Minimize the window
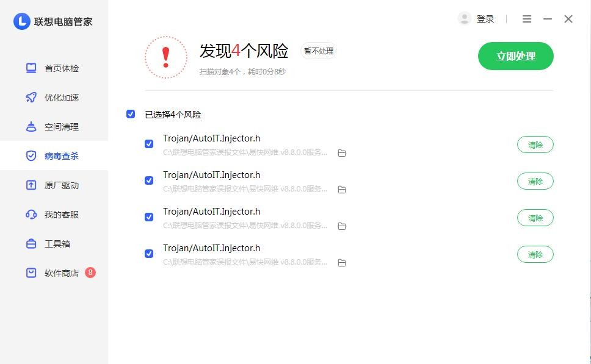591x364 pixels. pos(548,19)
